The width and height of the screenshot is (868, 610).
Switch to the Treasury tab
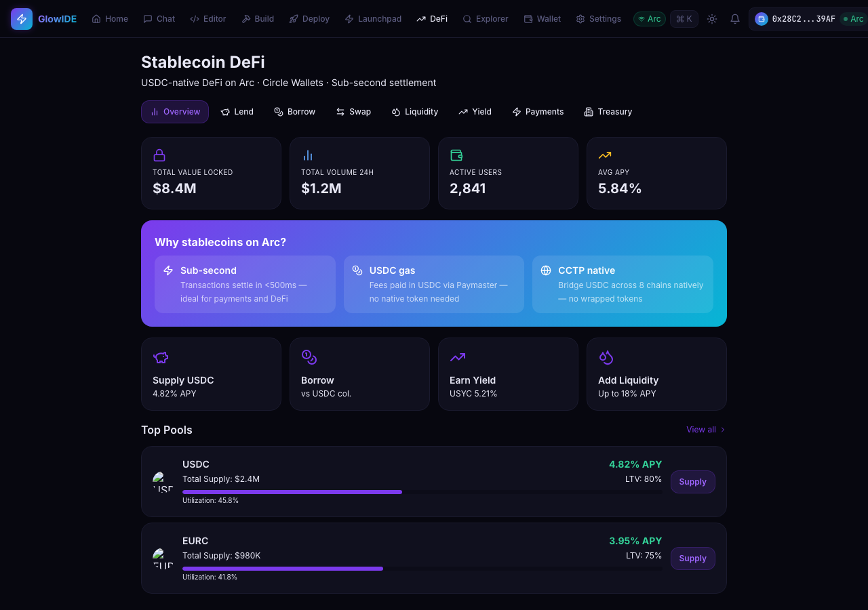click(608, 112)
